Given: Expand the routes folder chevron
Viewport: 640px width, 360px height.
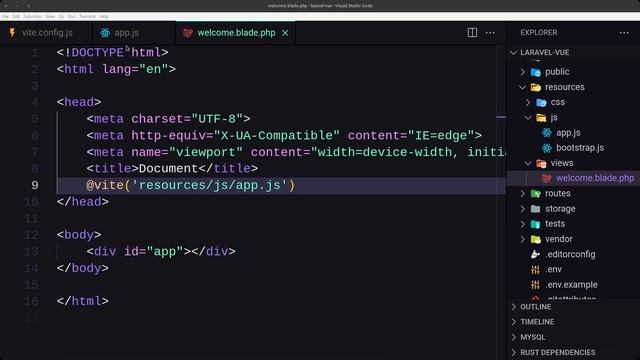Looking at the screenshot, I should pos(523,193).
